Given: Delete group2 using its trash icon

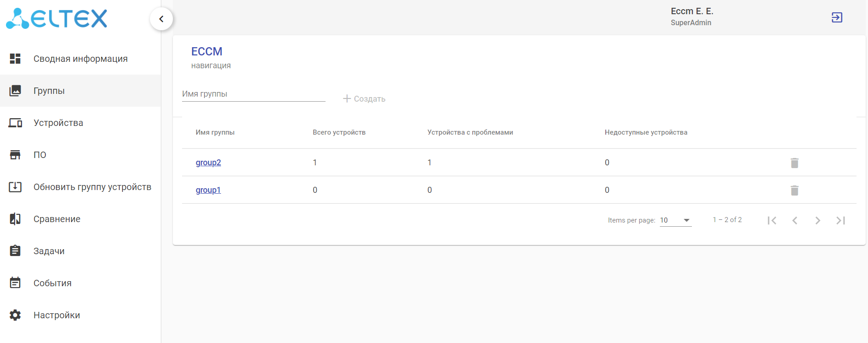Looking at the screenshot, I should coord(795,163).
